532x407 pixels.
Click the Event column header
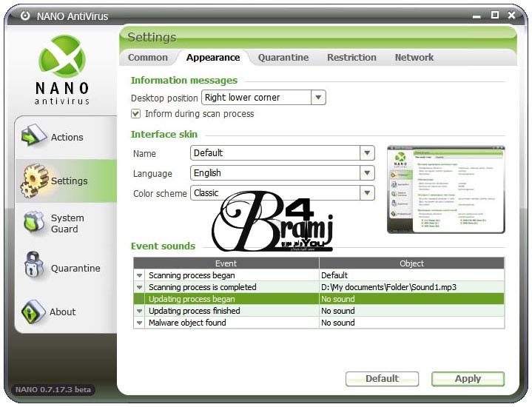click(226, 263)
